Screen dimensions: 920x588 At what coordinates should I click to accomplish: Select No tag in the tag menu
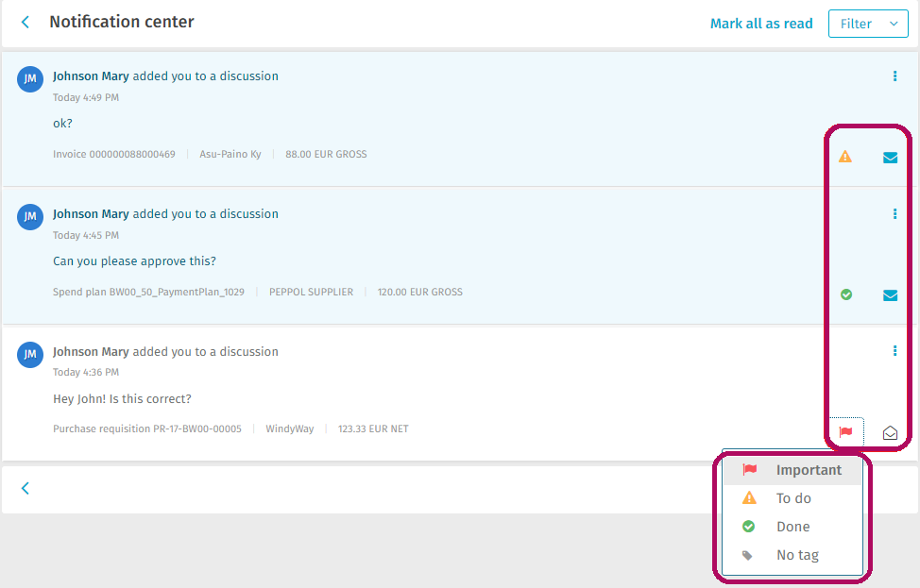point(792,555)
